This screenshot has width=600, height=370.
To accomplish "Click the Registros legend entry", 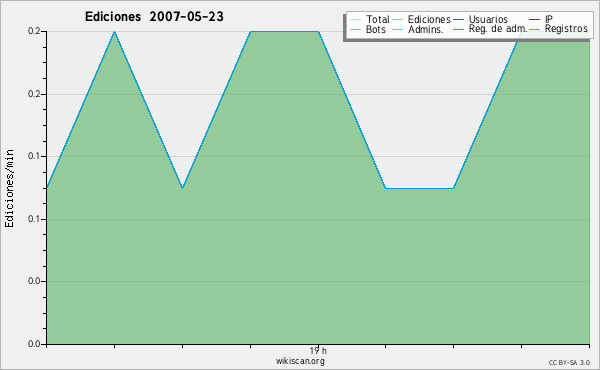I will [558, 29].
